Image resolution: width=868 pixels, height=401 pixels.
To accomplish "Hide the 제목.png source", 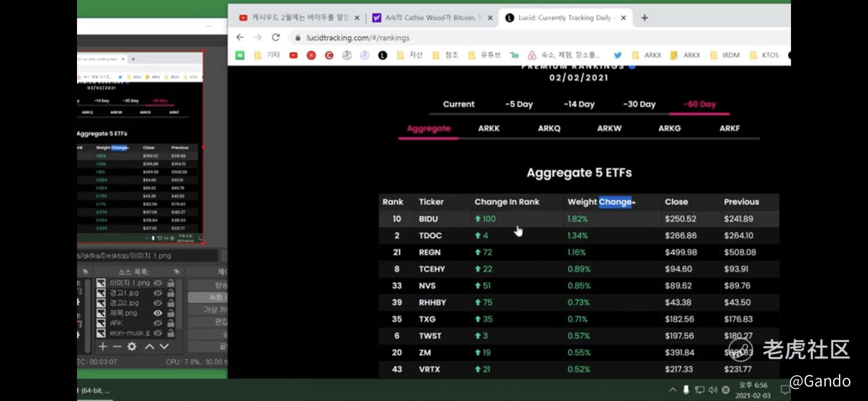I will coord(158,313).
